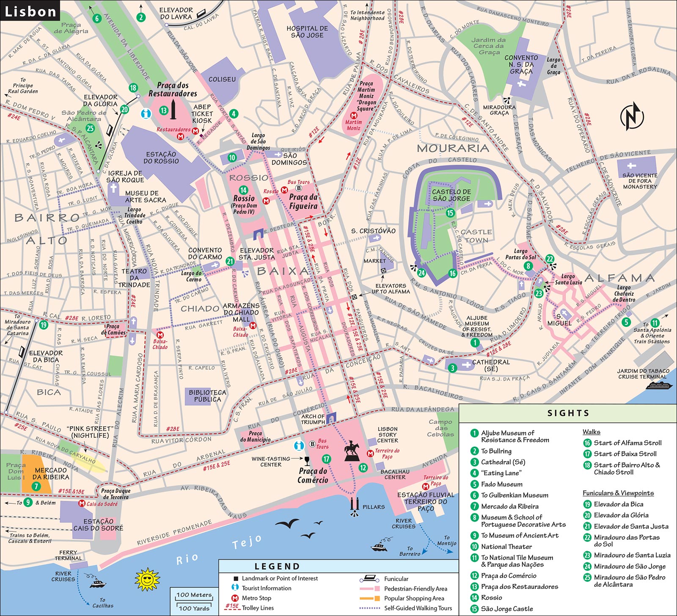The image size is (677, 616).
Task: Click tourist information icon beside Praça do Comércio
Action: 299,445
